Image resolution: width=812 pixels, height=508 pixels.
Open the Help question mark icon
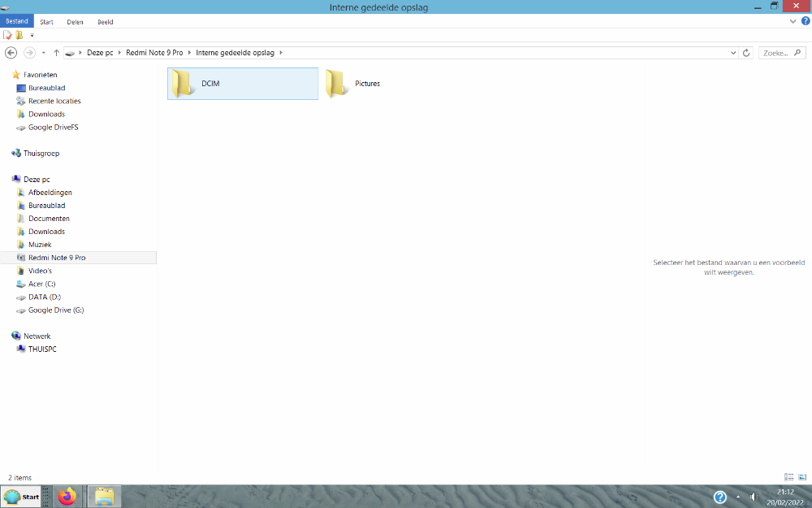[806, 21]
